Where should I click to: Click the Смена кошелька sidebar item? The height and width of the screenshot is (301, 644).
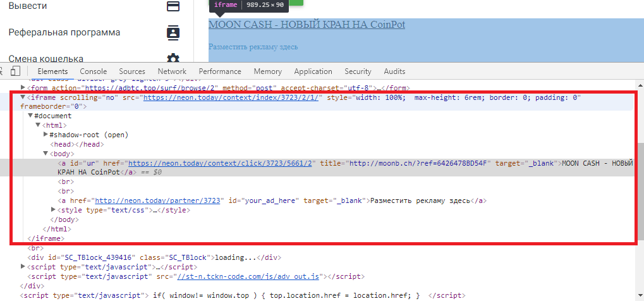46,58
